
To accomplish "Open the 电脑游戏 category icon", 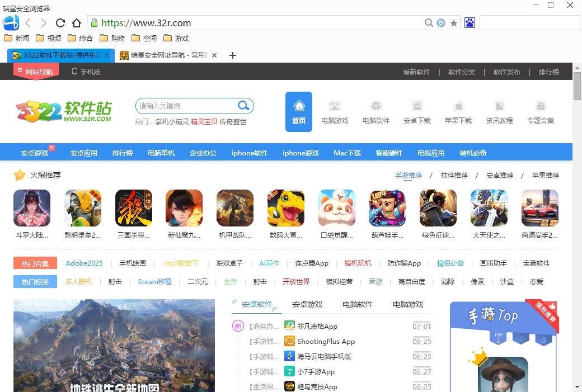I will [335, 112].
